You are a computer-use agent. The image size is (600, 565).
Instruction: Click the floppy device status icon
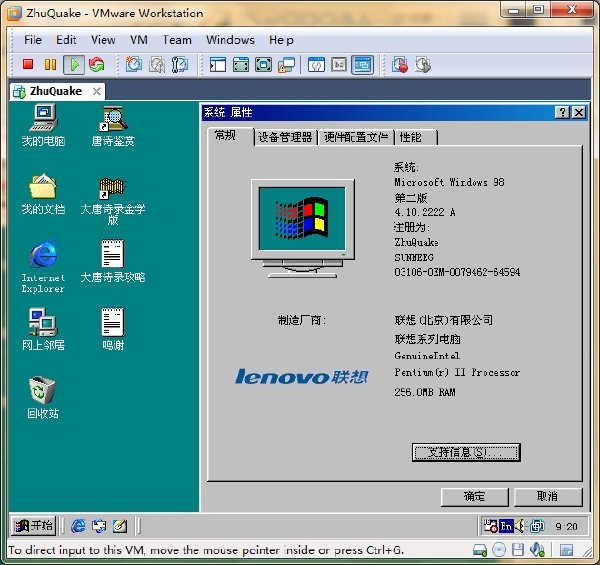pos(518,550)
